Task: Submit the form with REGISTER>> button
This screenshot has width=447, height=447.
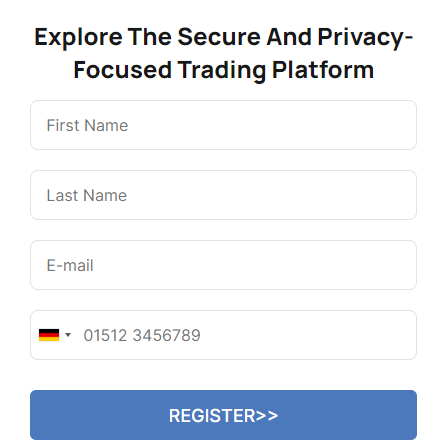Action: [223, 415]
